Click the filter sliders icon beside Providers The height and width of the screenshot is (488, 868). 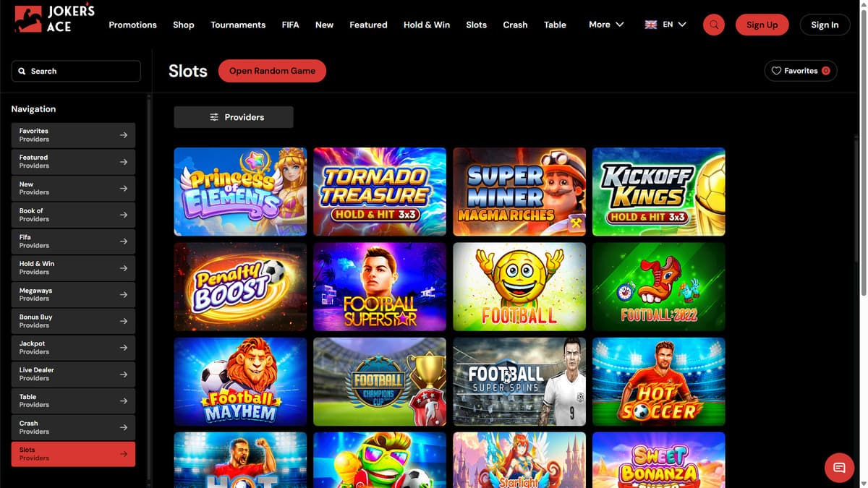[x=214, y=117]
